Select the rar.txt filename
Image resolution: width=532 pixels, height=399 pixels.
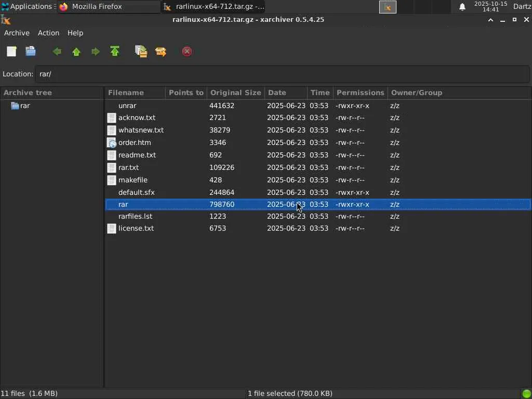[x=128, y=168]
